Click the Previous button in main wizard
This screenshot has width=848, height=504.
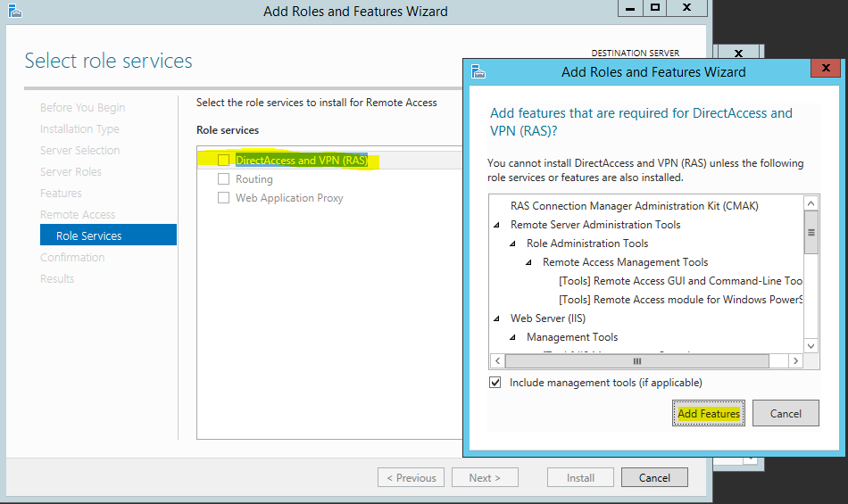pos(411,477)
